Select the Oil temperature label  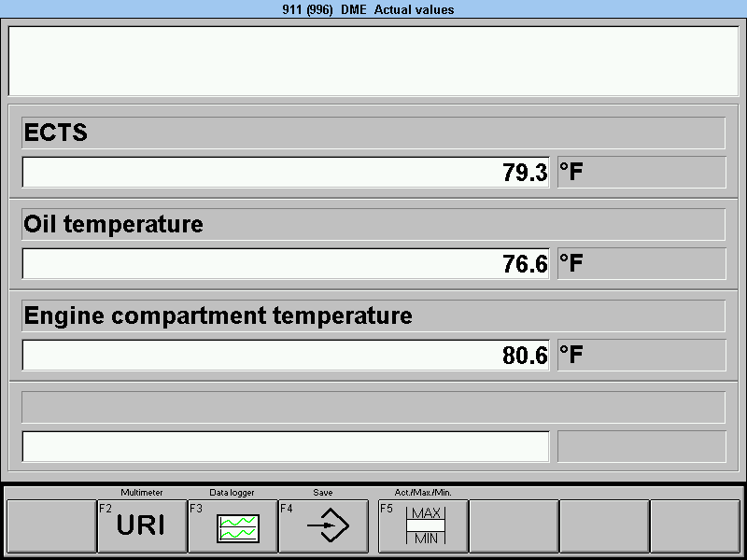point(373,224)
